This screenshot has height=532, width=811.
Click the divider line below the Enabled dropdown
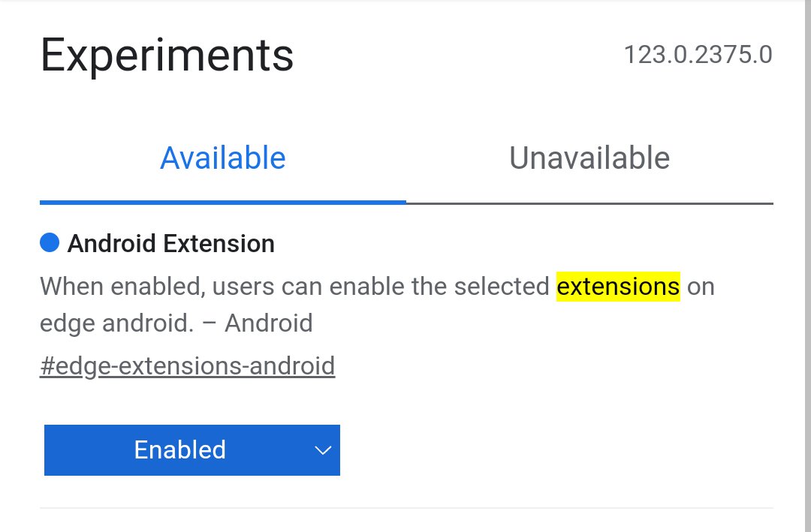406,508
